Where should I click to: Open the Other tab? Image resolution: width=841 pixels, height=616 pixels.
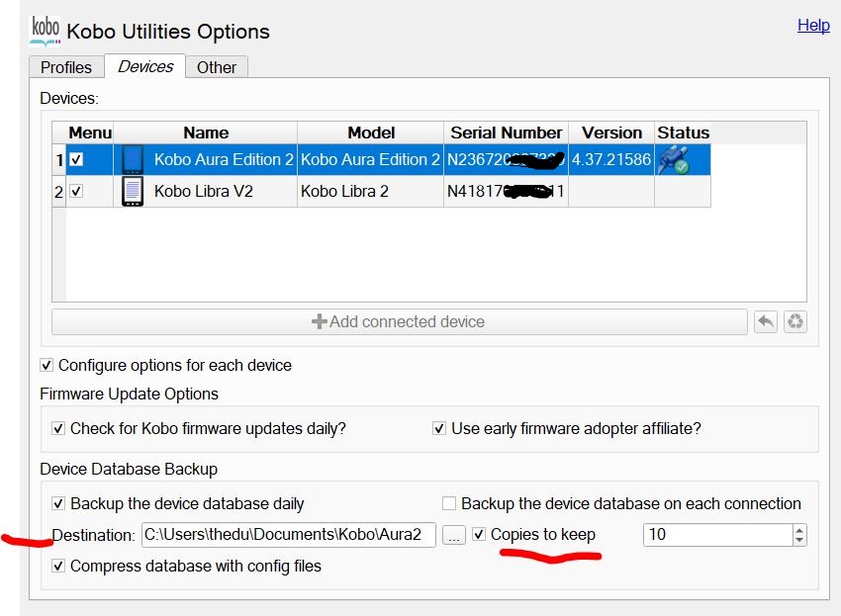[x=216, y=67]
